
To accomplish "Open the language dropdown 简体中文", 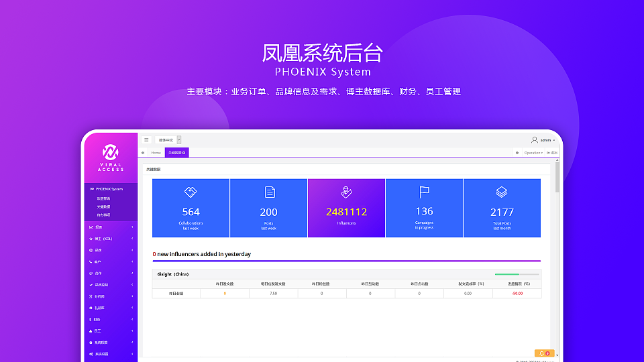I will [168, 140].
